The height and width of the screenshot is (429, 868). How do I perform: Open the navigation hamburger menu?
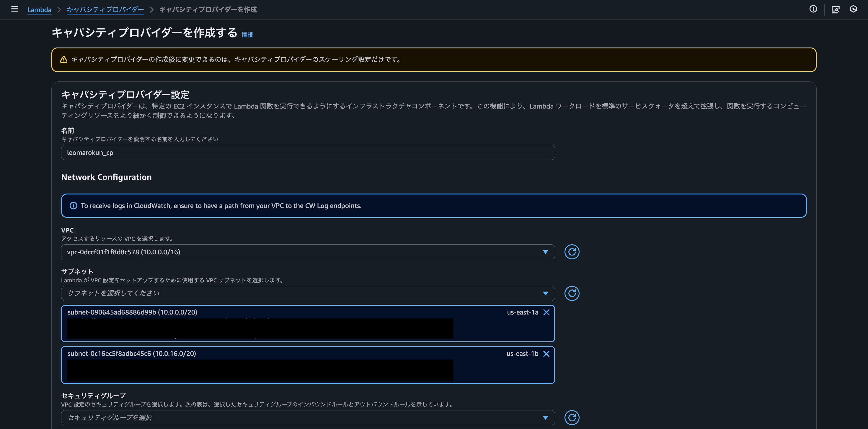(14, 9)
